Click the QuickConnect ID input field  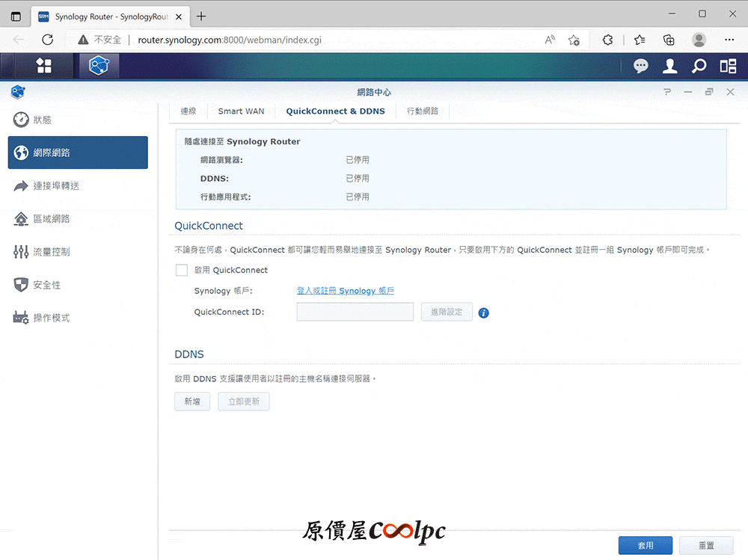pyautogui.click(x=355, y=312)
